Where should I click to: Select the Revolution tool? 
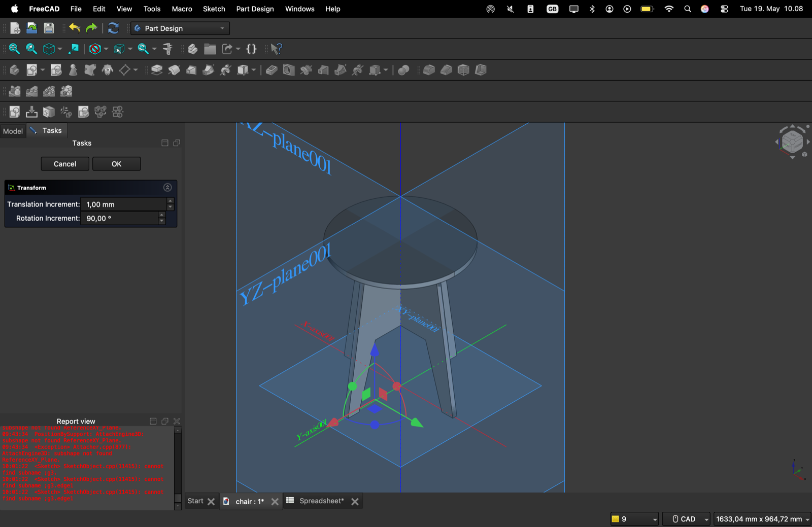pos(174,70)
